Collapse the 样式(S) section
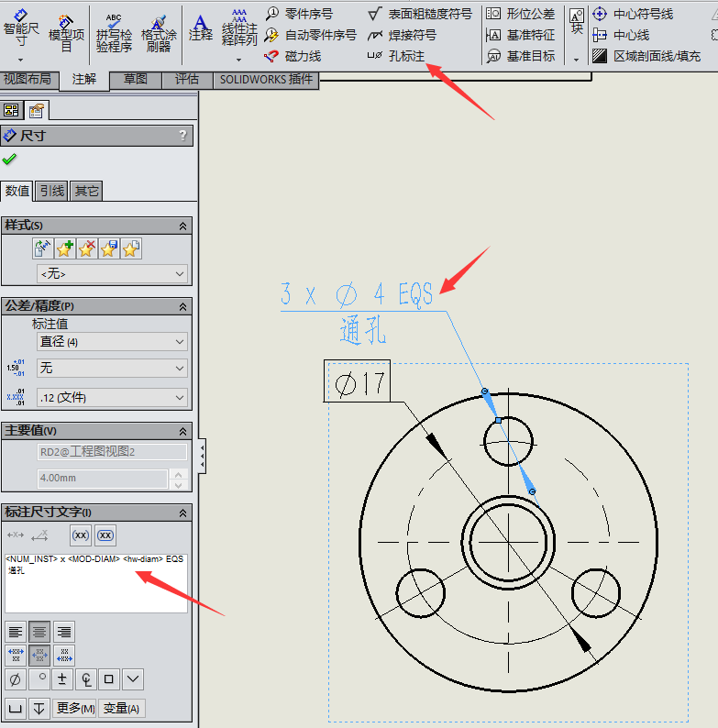Image resolution: width=718 pixels, height=728 pixels. tap(183, 226)
